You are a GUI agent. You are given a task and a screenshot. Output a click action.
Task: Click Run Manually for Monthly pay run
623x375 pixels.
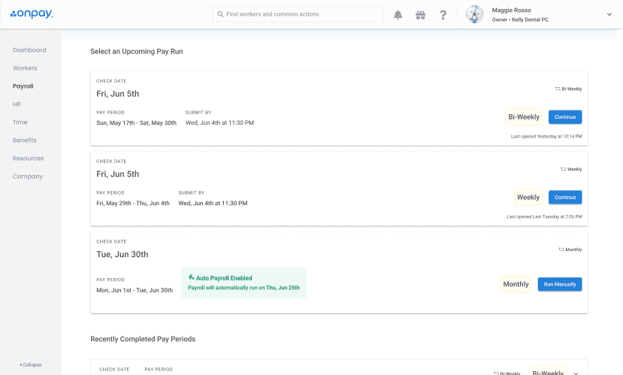pos(560,284)
